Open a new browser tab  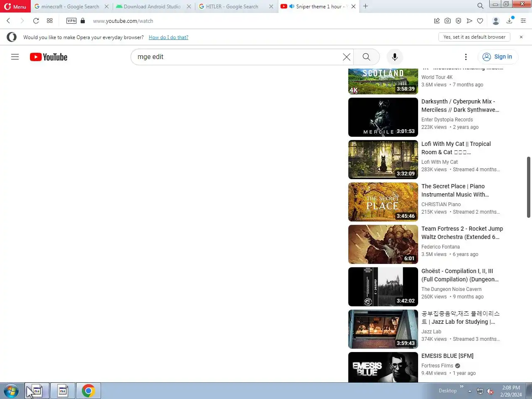[x=365, y=6]
